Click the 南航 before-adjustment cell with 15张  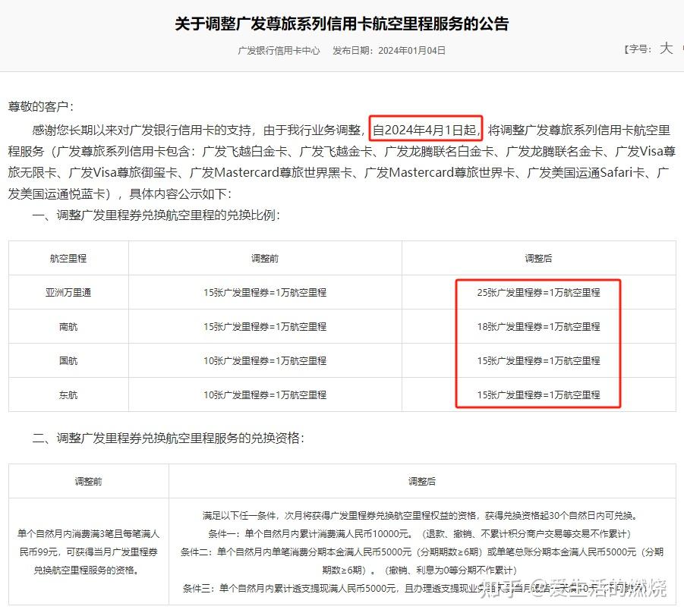[265, 326]
